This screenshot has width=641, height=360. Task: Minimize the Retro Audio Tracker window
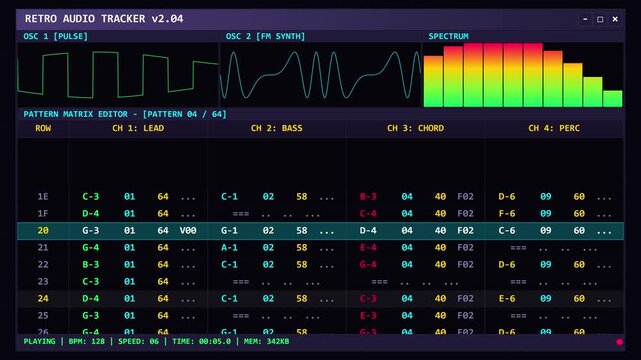pyautogui.click(x=585, y=19)
